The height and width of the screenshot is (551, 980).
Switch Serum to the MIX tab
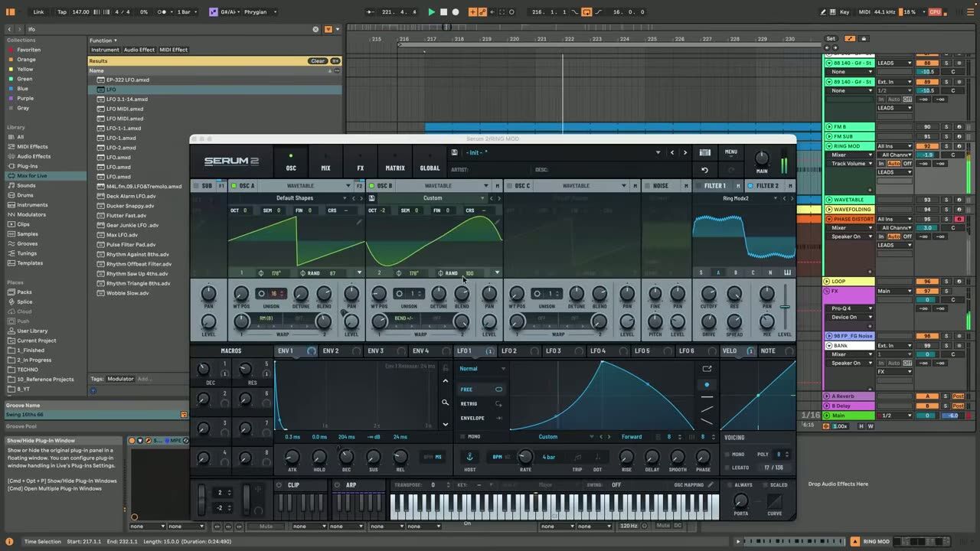325,163
